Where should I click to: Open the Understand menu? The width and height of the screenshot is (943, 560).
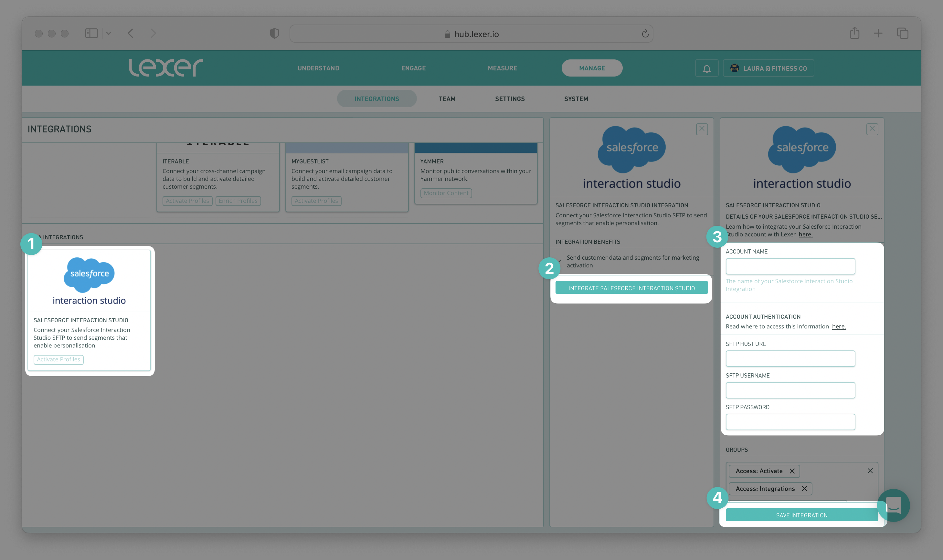click(318, 68)
